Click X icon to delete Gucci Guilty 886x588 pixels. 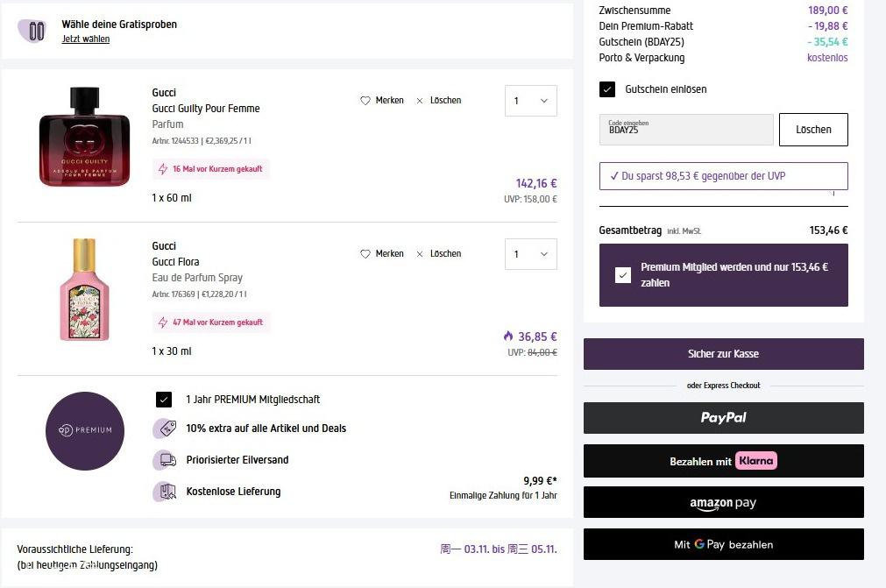click(420, 101)
